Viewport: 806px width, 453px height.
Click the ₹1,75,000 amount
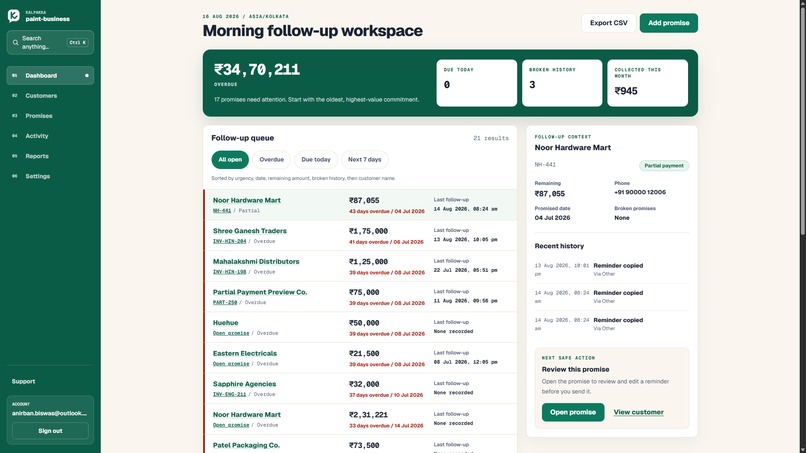pos(368,231)
